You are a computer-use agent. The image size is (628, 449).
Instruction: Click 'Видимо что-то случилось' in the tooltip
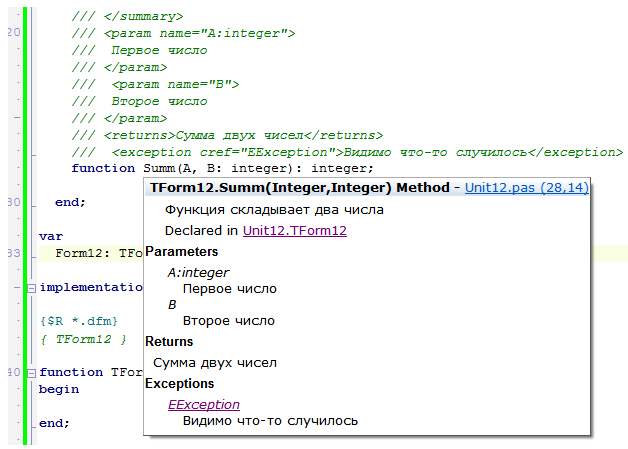[270, 421]
